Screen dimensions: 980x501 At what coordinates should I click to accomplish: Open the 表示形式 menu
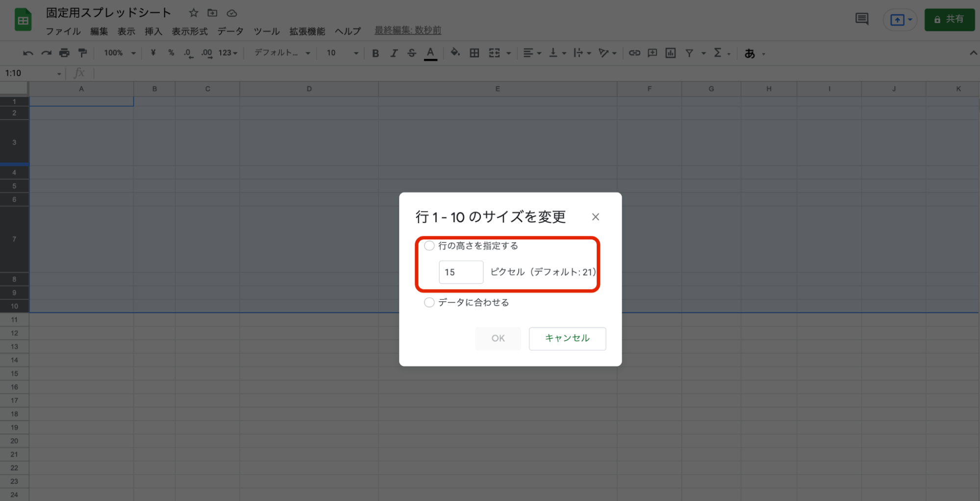(190, 31)
